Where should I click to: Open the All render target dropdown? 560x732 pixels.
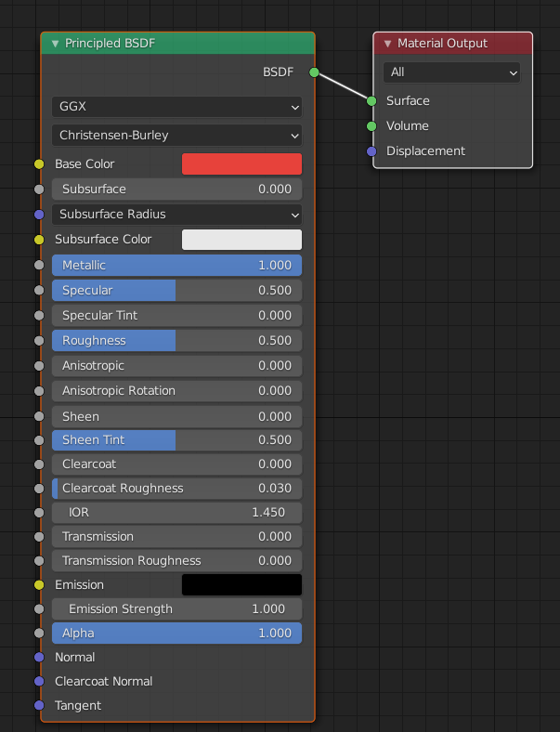451,72
